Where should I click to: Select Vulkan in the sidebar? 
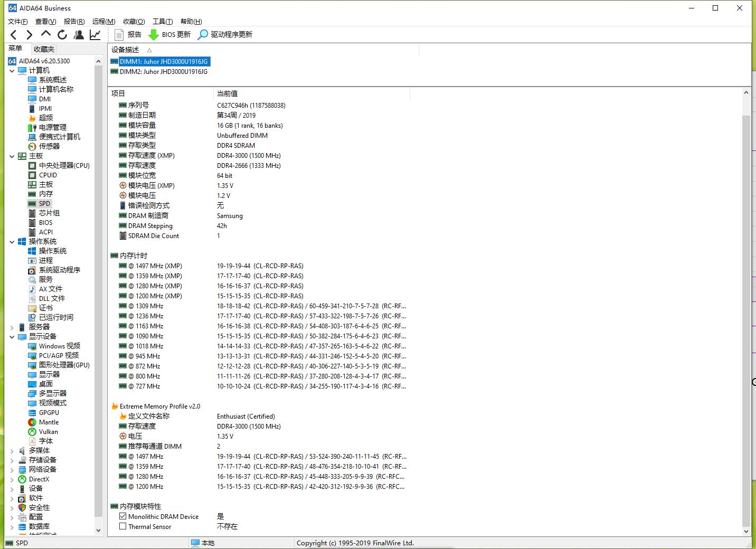coord(48,431)
